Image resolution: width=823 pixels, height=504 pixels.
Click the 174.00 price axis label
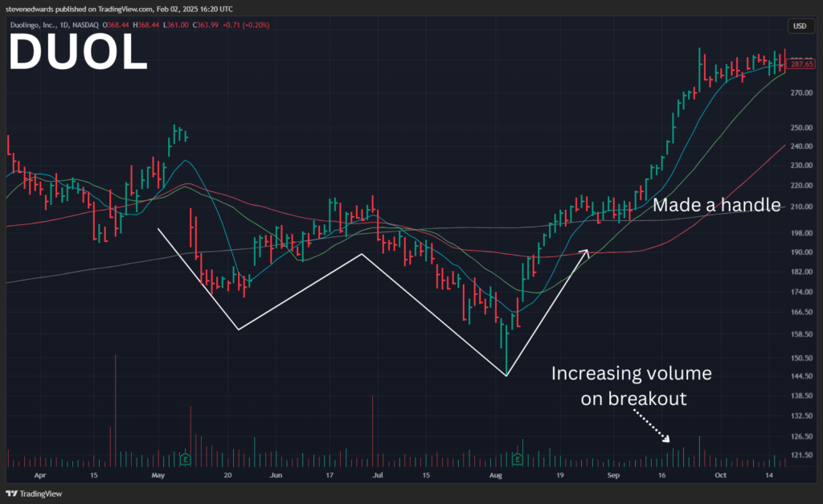[x=801, y=292]
